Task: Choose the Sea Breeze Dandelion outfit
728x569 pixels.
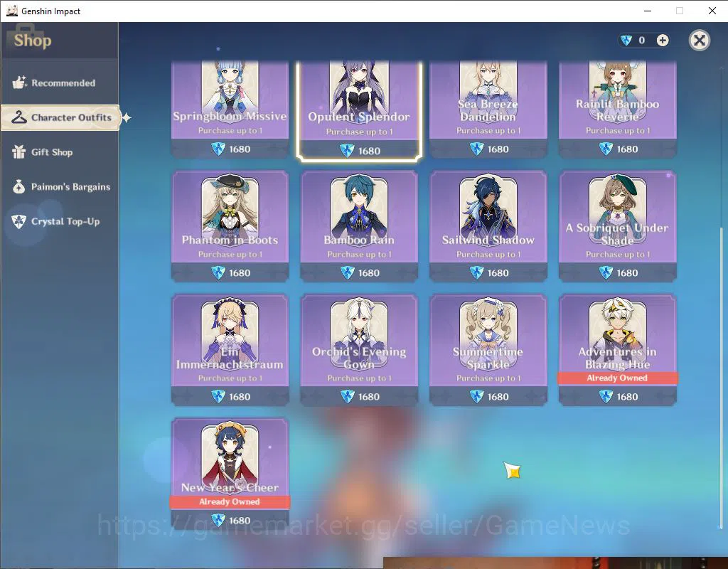Action: point(488,109)
